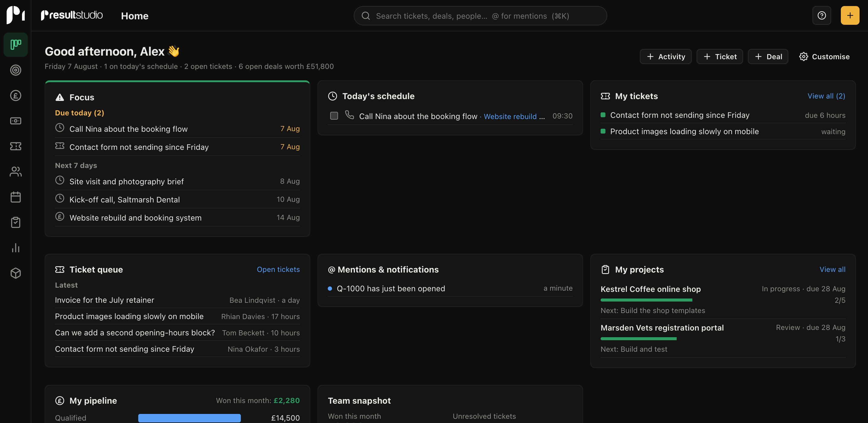This screenshot has height=423, width=868.
Task: Add a new Deal
Action: [x=768, y=57]
